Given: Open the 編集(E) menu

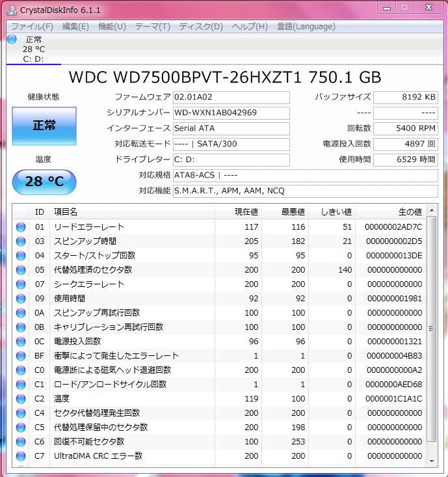Looking at the screenshot, I should click(x=75, y=27).
